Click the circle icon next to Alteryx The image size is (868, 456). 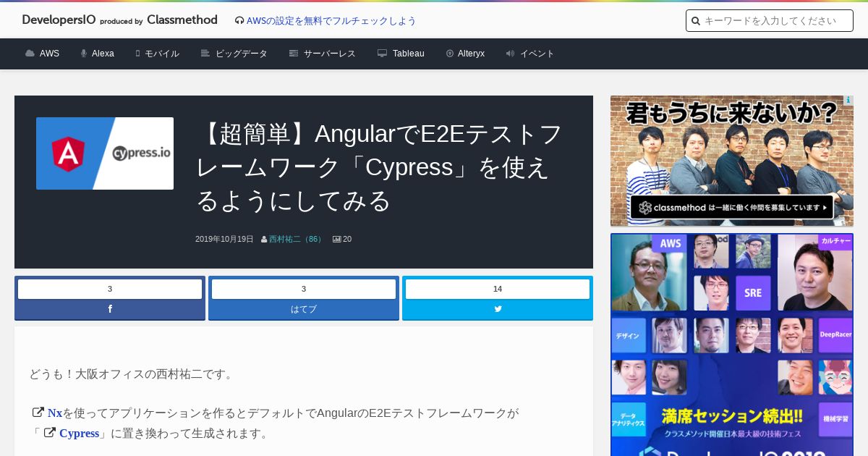coord(450,54)
